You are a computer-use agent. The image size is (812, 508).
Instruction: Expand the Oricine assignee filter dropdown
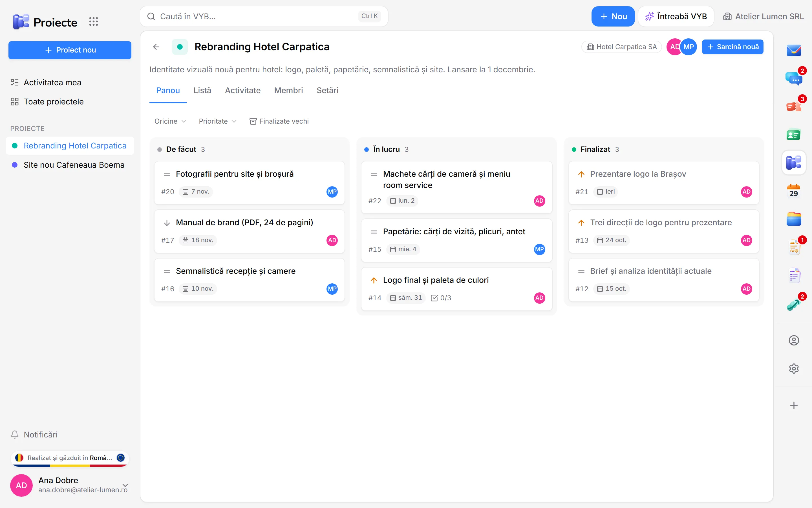[170, 121]
